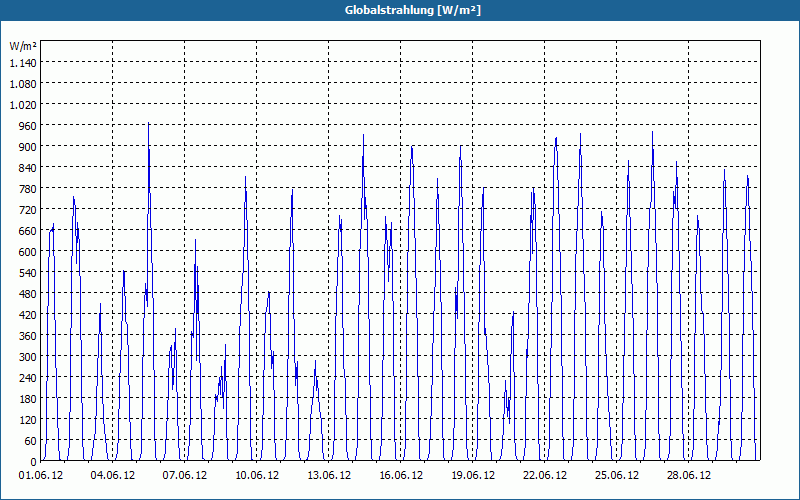Select the 360 y-axis label
This screenshot has height=500, width=800.
click(28, 336)
